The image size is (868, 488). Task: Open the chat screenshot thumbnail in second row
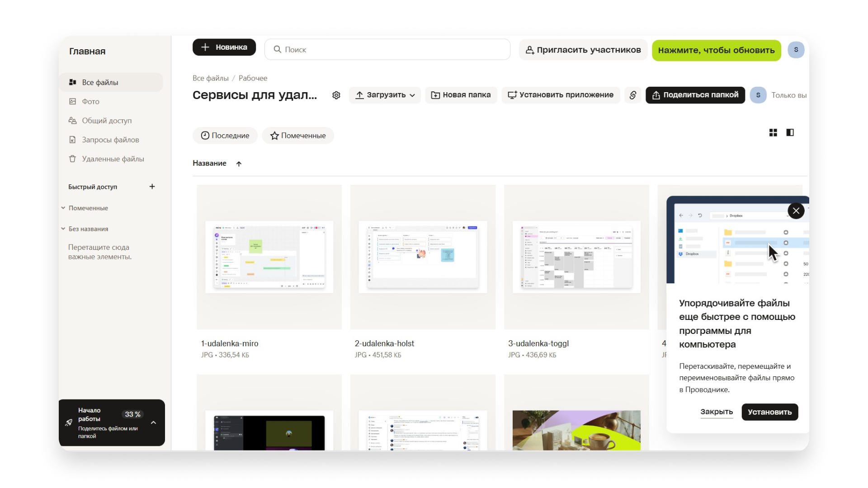click(423, 413)
